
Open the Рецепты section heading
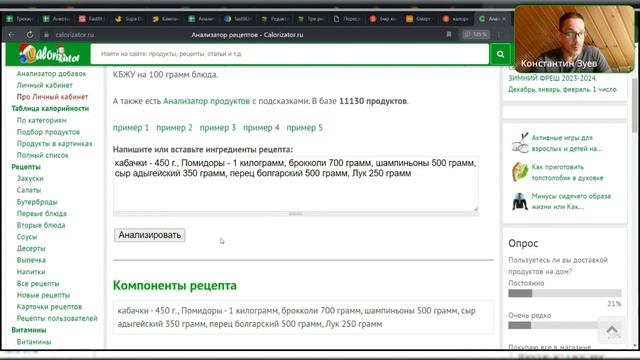pos(26,167)
